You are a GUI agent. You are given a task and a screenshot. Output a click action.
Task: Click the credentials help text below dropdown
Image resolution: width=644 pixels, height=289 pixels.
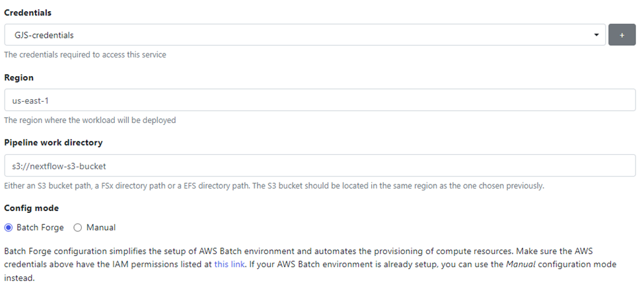85,55
